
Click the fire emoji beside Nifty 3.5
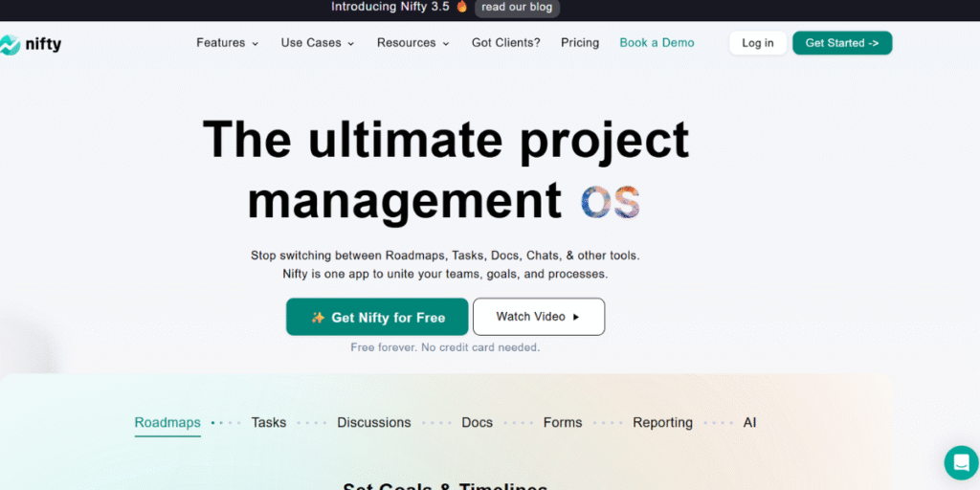click(462, 7)
